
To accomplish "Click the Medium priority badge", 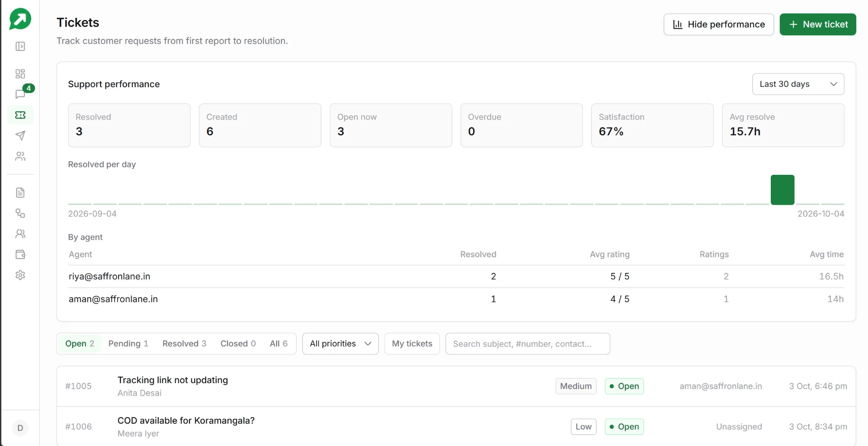I will (576, 386).
